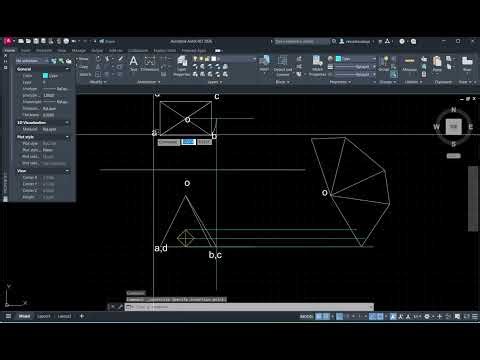Click the Match Properties icon
This screenshot has height=360, width=480.
click(317, 65)
